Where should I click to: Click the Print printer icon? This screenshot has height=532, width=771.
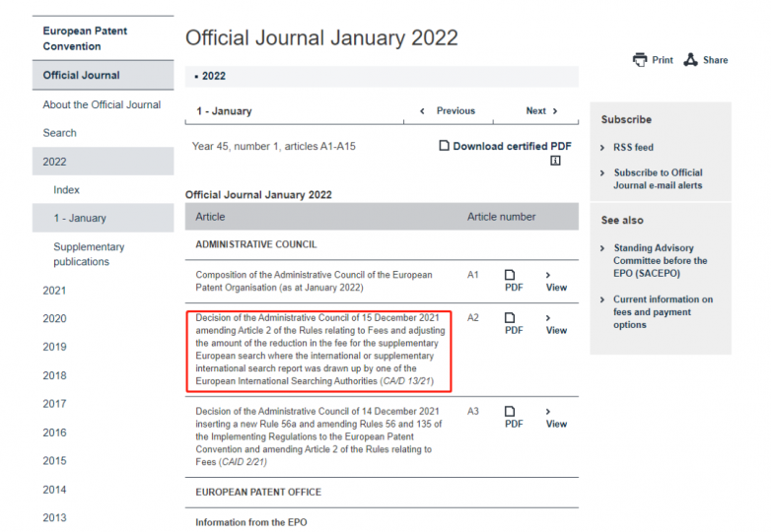tap(640, 60)
